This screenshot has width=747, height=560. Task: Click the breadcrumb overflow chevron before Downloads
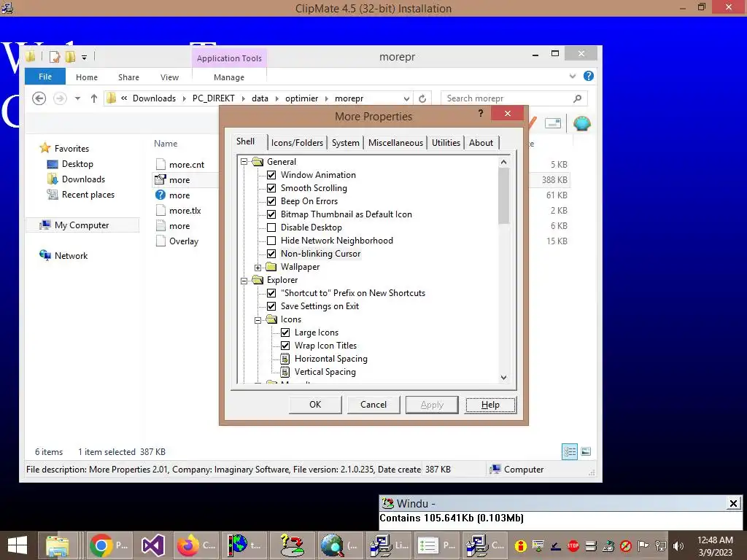pyautogui.click(x=124, y=98)
